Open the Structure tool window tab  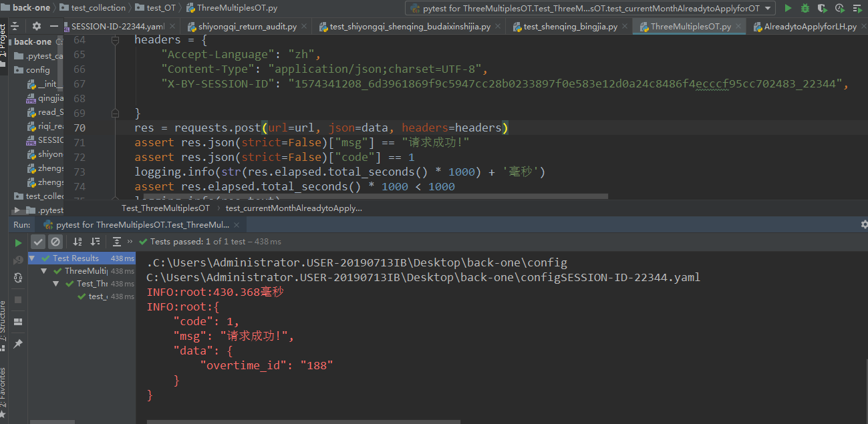click(x=3, y=327)
